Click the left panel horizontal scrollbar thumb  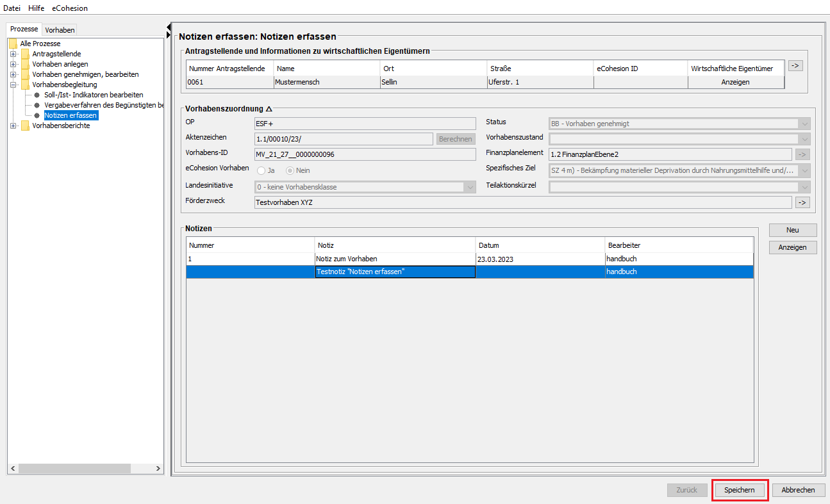[x=74, y=469]
